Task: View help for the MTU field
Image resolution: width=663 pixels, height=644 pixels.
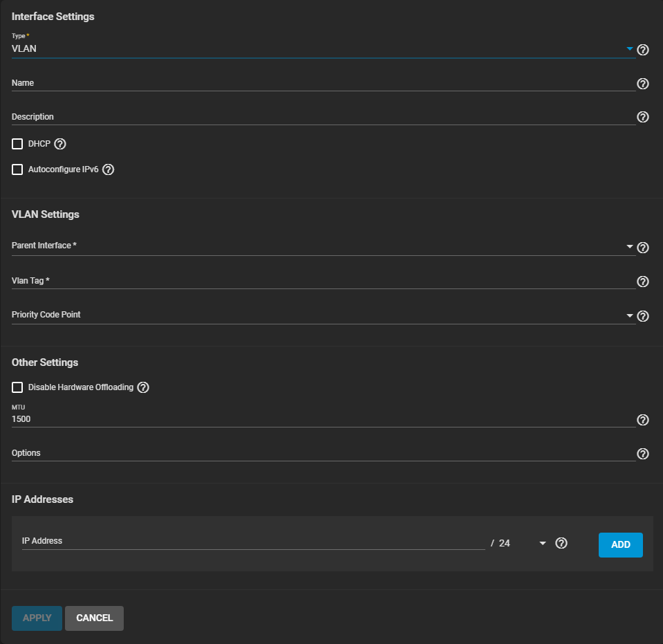Action: (642, 420)
